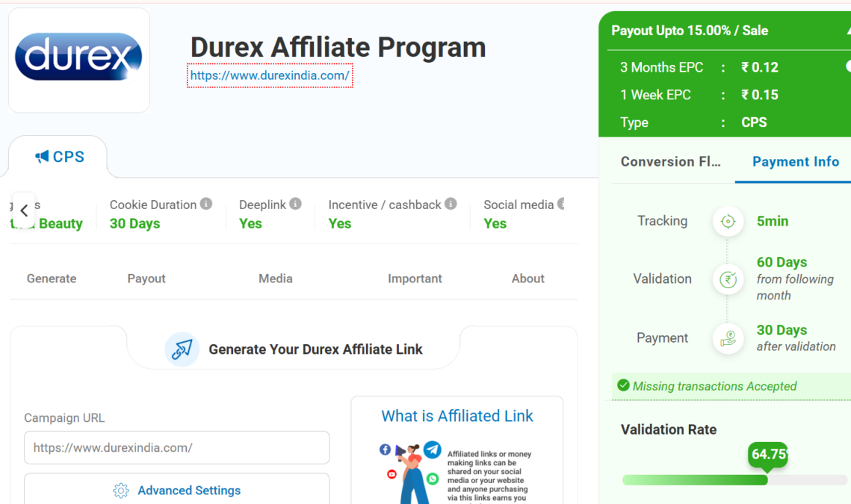Click the Campaign URL input field

tap(176, 448)
